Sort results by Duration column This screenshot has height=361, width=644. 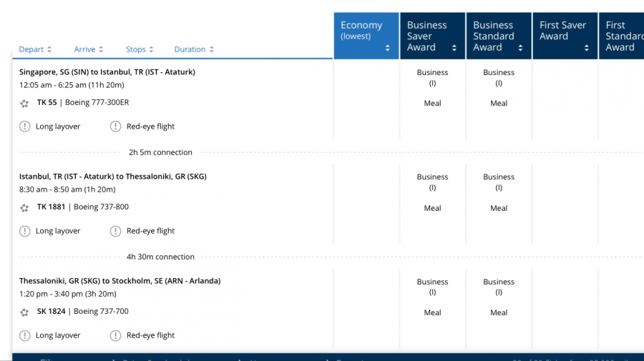[x=194, y=49]
